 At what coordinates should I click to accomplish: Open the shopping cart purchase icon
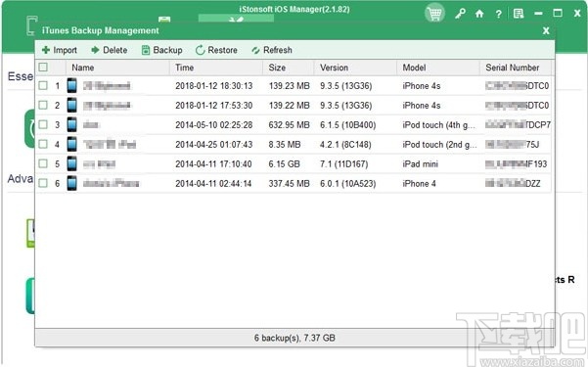(434, 14)
